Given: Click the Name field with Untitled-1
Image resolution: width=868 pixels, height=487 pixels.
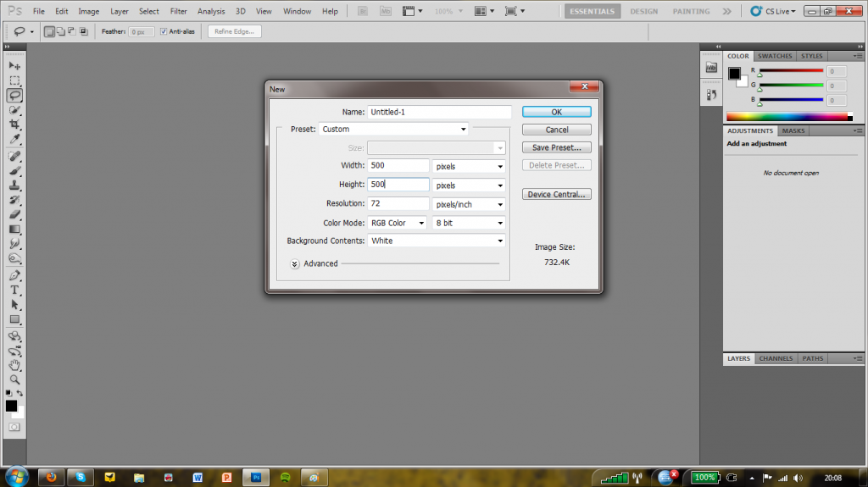Looking at the screenshot, I should point(439,112).
